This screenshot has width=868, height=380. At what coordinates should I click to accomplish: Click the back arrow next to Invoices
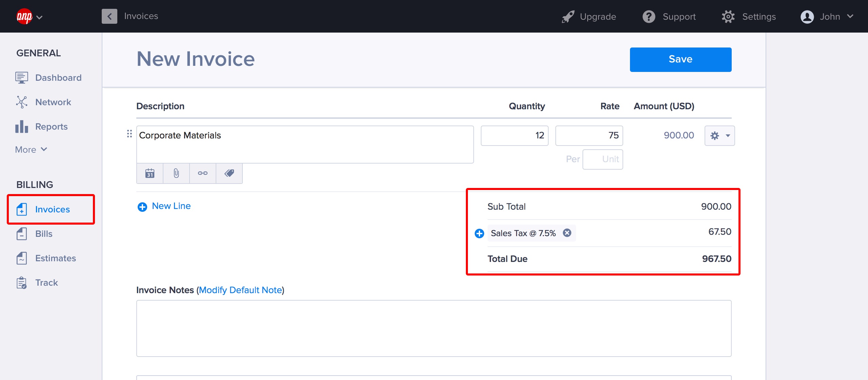(x=109, y=16)
